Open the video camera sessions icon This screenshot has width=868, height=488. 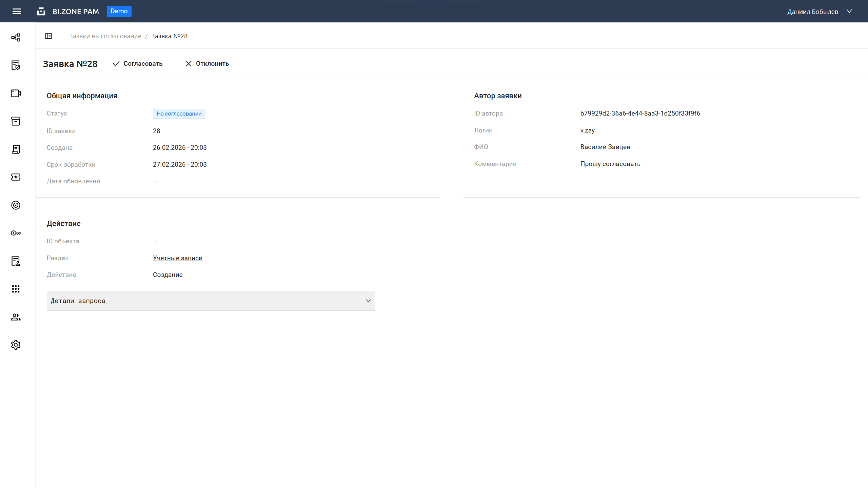point(16,93)
